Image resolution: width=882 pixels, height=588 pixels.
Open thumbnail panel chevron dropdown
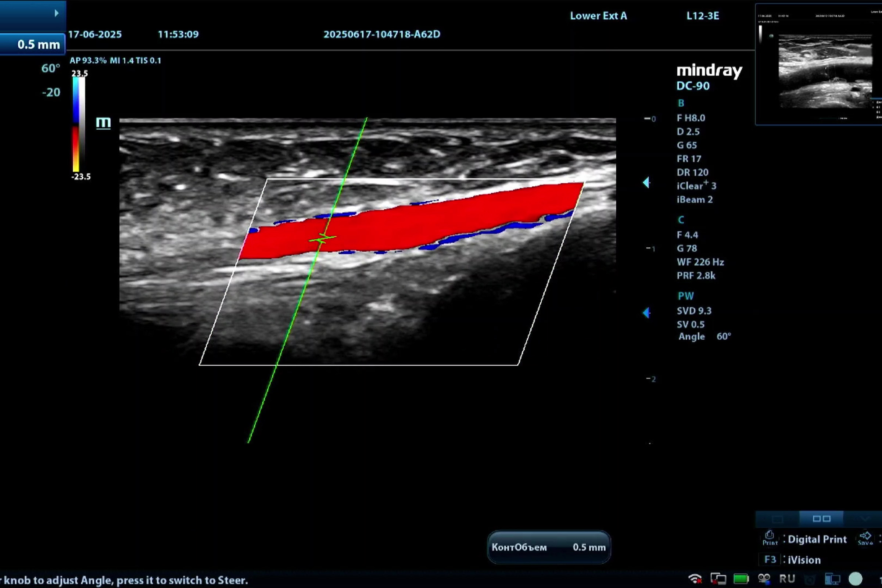[865, 519]
